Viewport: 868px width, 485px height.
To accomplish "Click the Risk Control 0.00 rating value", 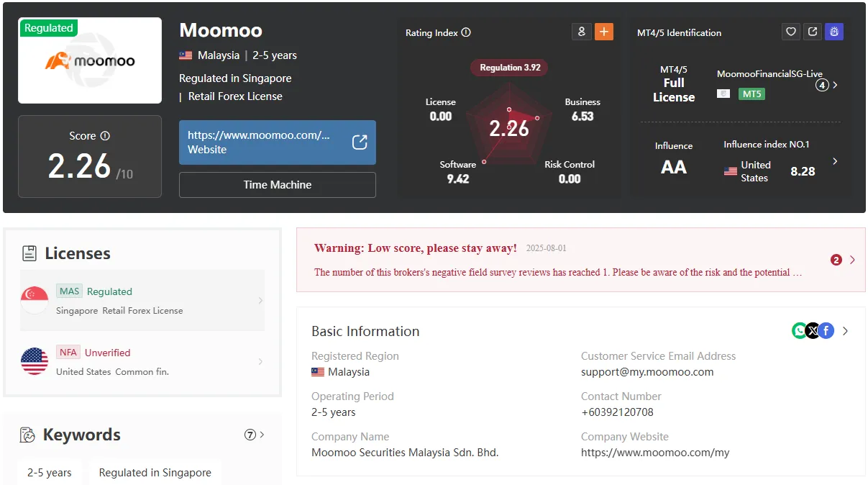I will 570,178.
